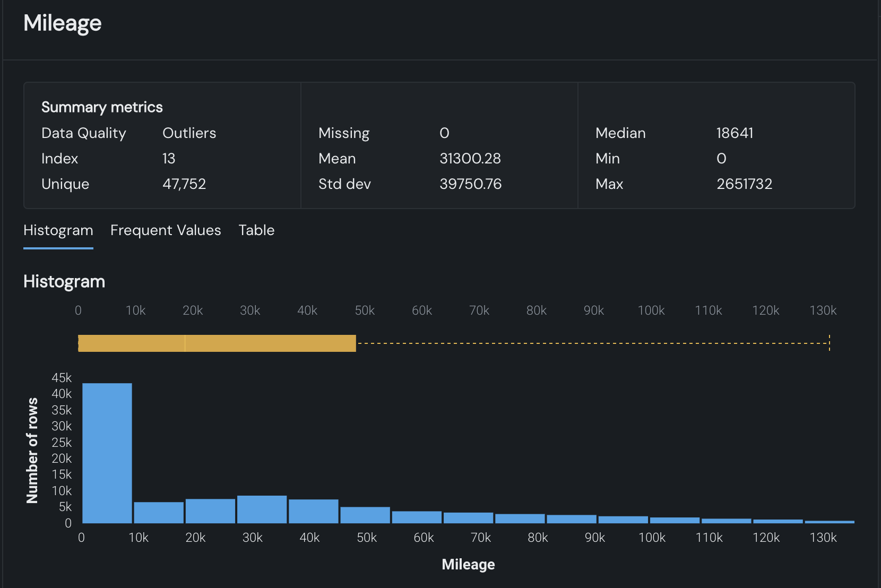Click the Median value 18641
This screenshot has height=588, width=881.
[735, 133]
